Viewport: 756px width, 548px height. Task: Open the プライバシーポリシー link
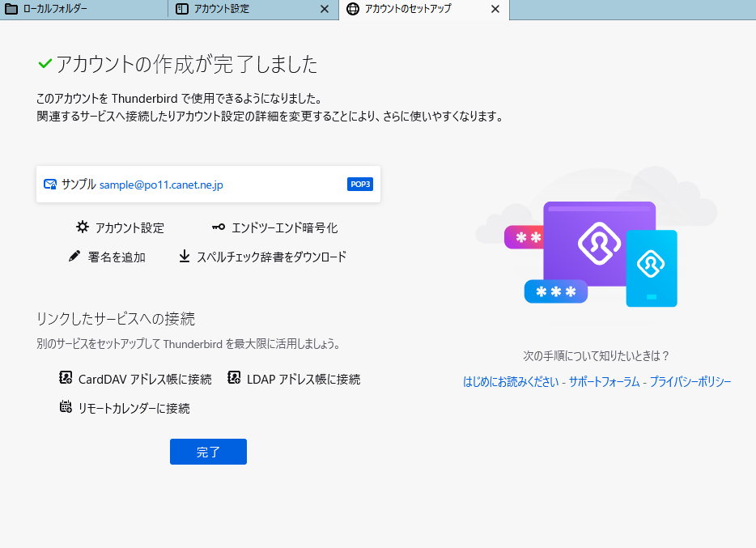(x=690, y=382)
